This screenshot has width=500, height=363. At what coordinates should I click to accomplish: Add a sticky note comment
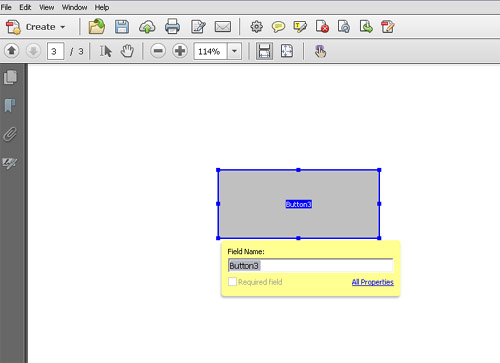coord(278,27)
